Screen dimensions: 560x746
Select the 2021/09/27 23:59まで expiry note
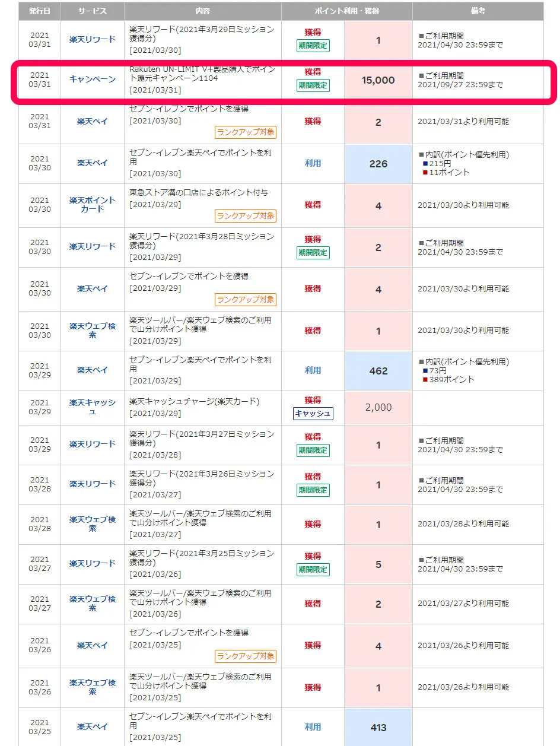tap(460, 85)
